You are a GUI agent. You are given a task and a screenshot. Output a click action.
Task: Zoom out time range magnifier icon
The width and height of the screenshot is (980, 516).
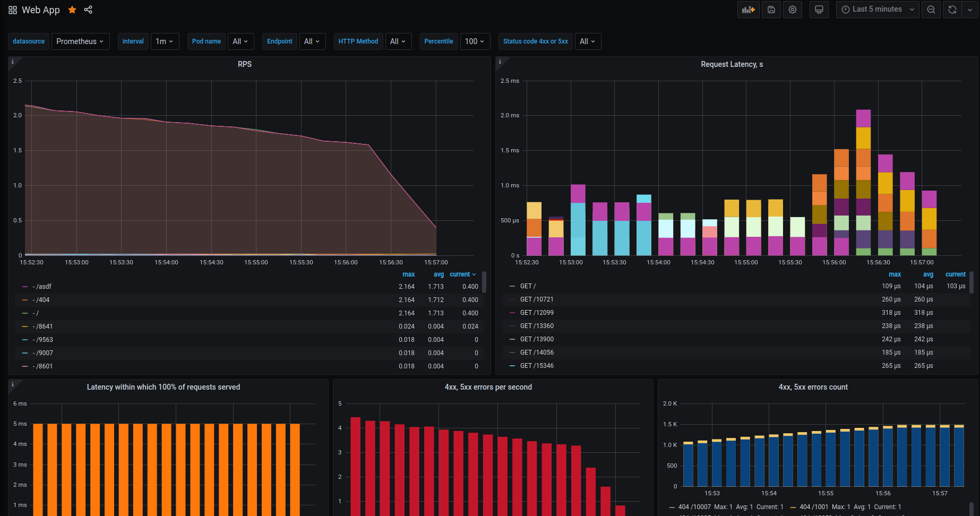click(931, 10)
